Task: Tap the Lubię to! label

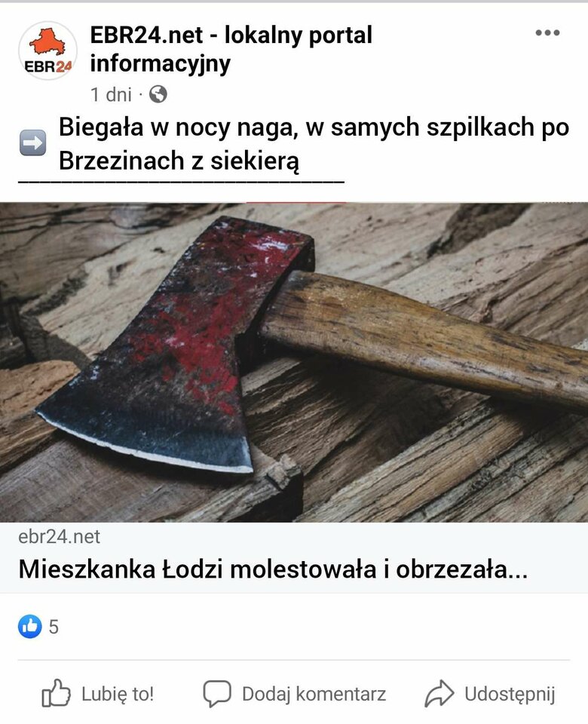Action: coord(118,694)
